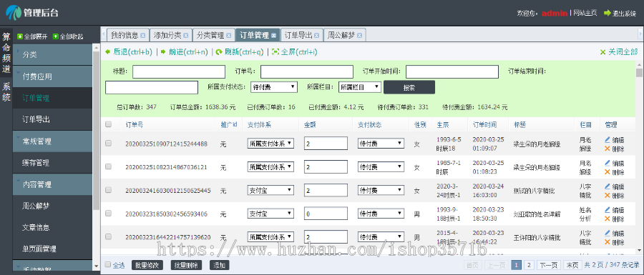Check the row for order 20200323185030...
The width and height of the screenshot is (644, 275).
109,213
